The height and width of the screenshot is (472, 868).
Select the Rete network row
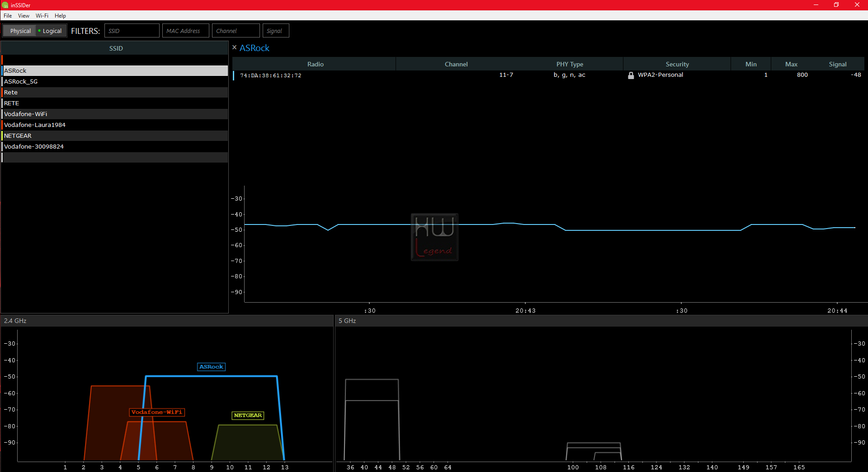click(115, 92)
